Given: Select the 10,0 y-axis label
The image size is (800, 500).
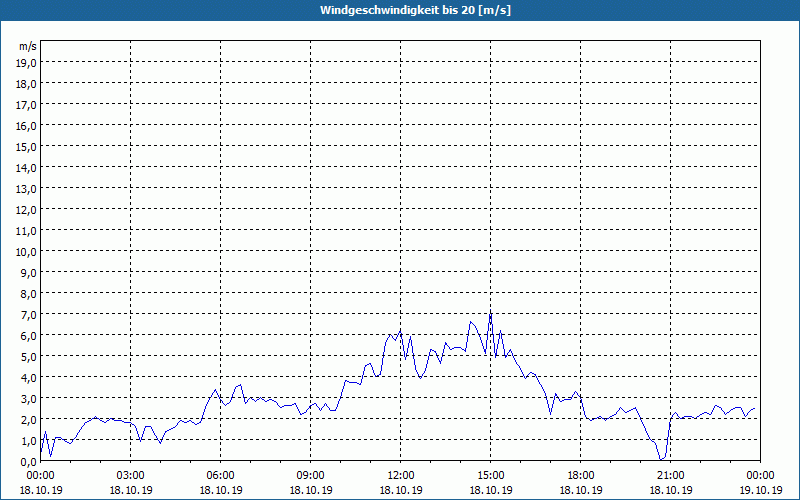Looking at the screenshot, I should [x=28, y=252].
